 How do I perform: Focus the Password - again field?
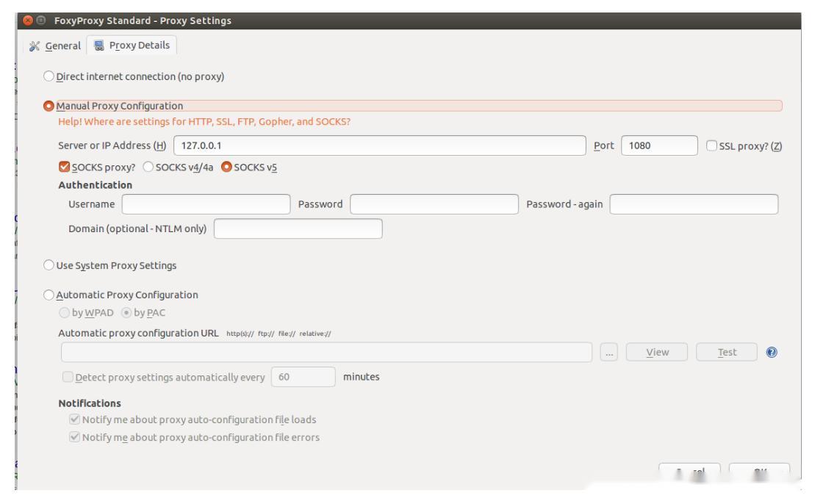coord(694,204)
